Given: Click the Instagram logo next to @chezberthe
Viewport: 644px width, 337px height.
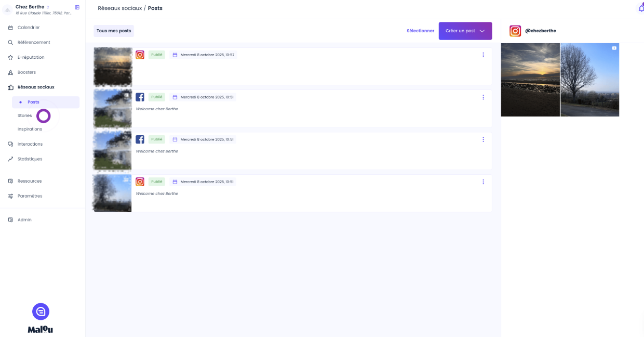Looking at the screenshot, I should point(515,31).
